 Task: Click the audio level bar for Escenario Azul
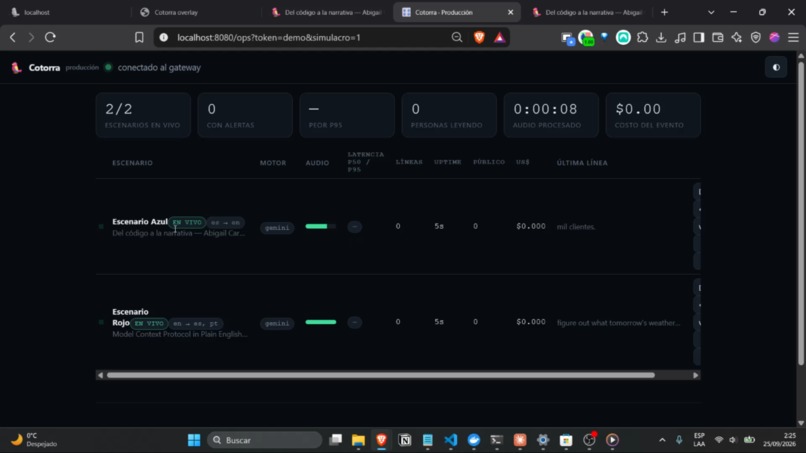[x=320, y=226]
